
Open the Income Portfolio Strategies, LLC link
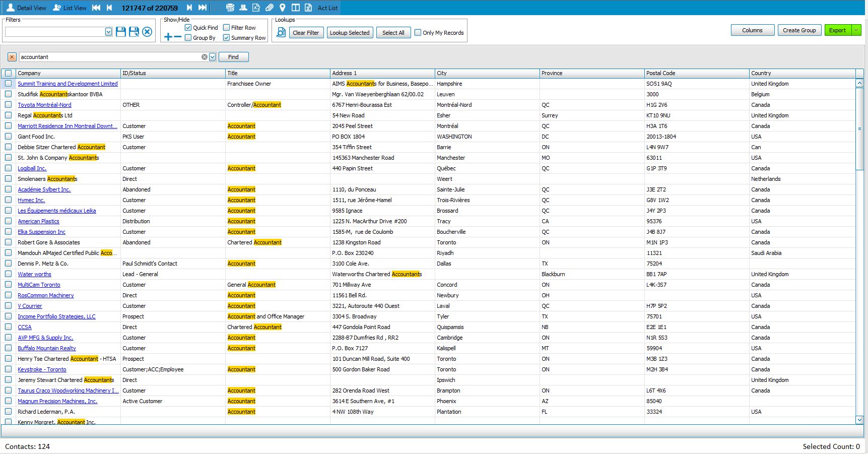point(56,316)
